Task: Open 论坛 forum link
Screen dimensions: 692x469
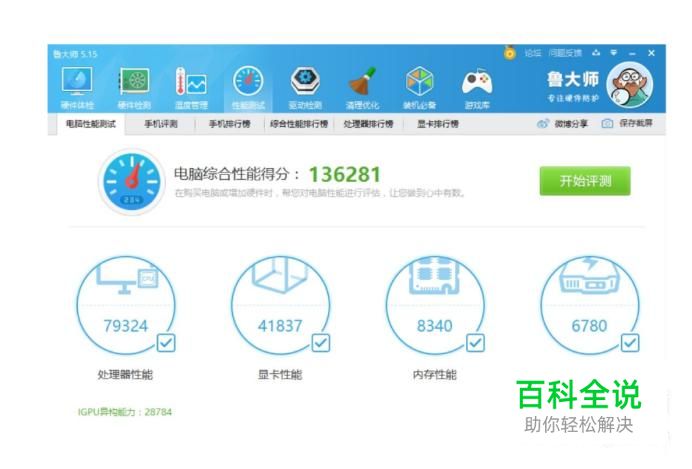Action: pyautogui.click(x=533, y=53)
